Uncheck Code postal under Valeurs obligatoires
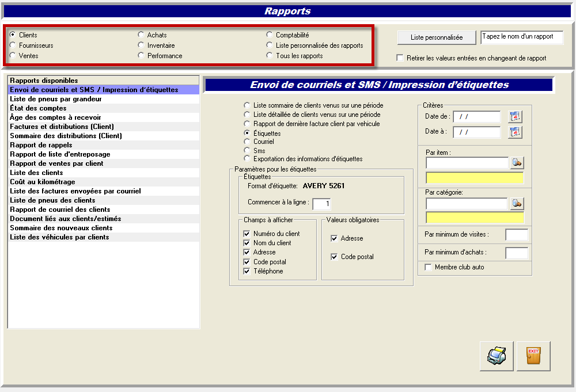 334,257
